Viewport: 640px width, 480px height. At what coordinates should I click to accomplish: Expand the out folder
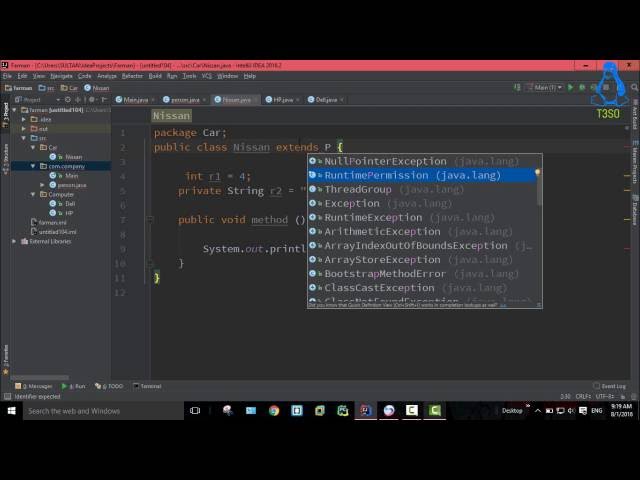pyautogui.click(x=24, y=129)
